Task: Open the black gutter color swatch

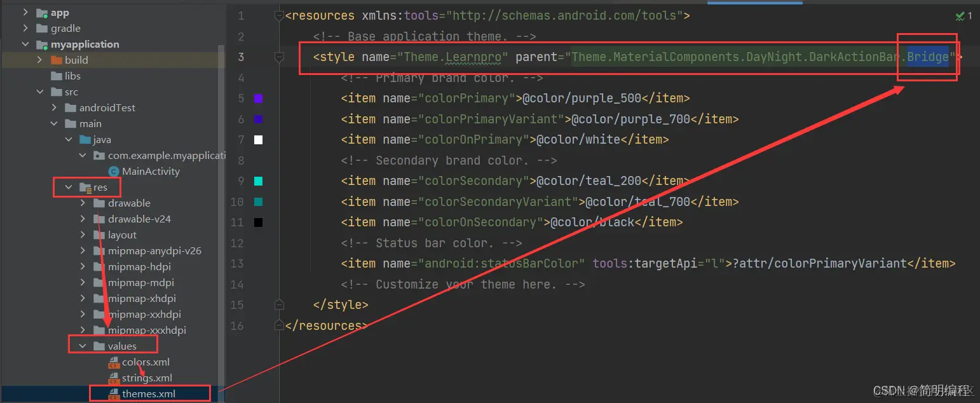Action: (258, 222)
